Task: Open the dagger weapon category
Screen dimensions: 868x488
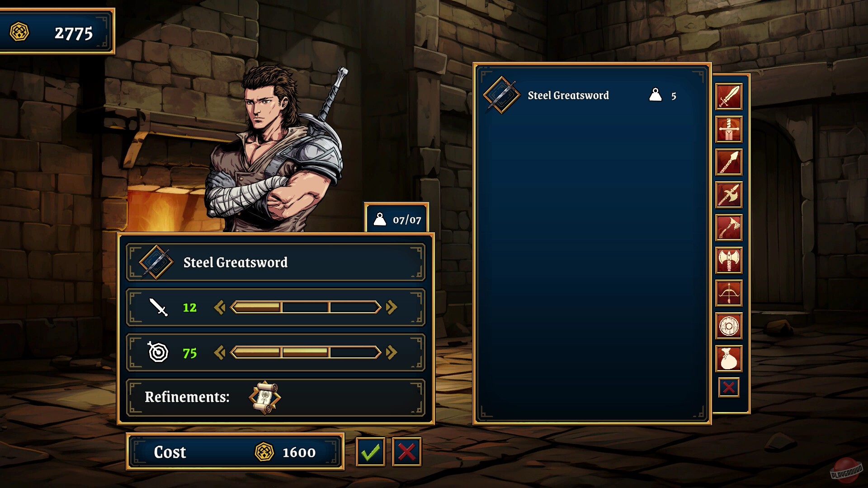Action: (x=729, y=129)
